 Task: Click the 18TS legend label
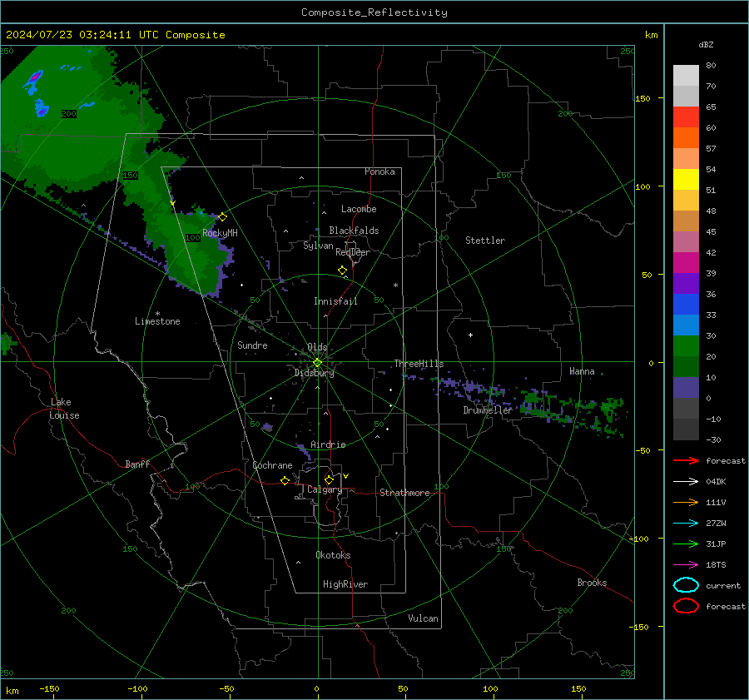point(716,565)
